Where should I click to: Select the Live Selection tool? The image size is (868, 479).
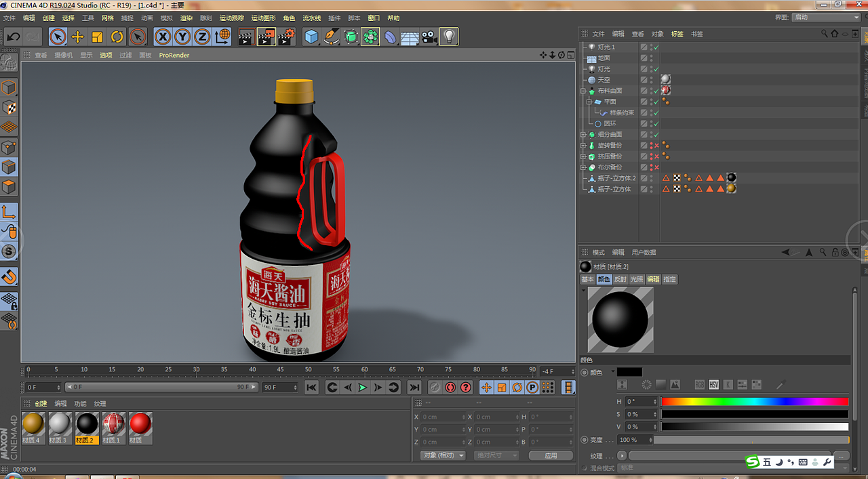pyautogui.click(x=58, y=37)
